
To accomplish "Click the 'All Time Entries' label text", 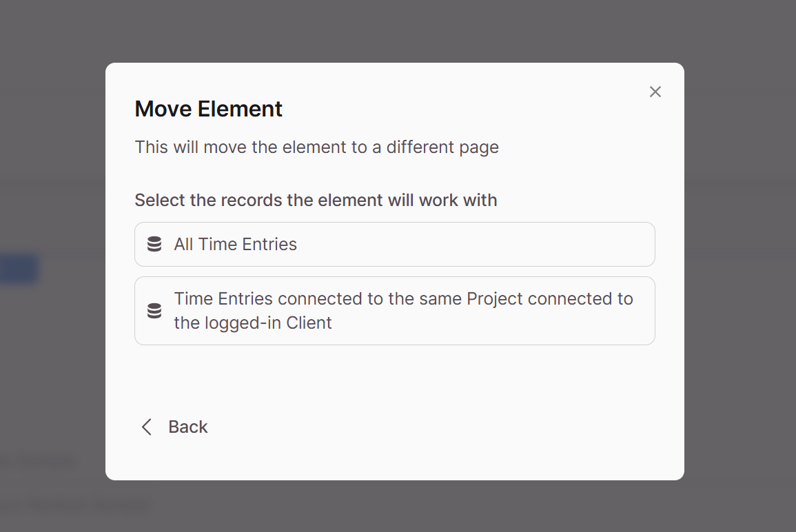I will [236, 244].
